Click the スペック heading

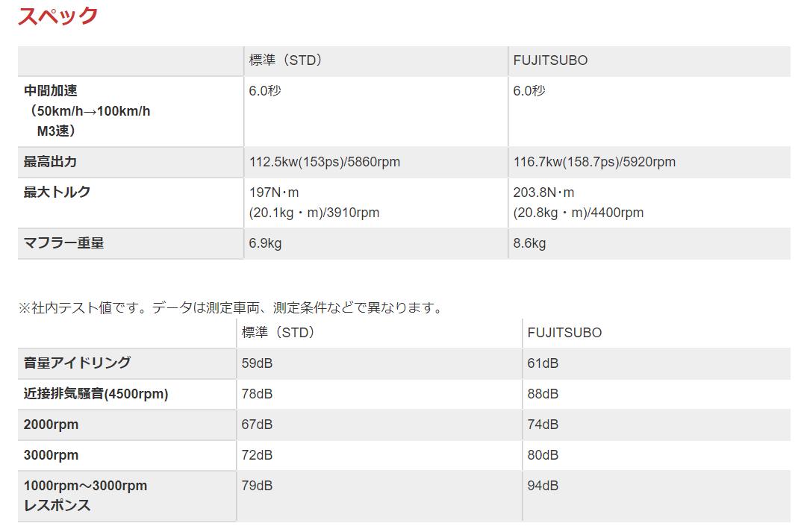(x=57, y=16)
